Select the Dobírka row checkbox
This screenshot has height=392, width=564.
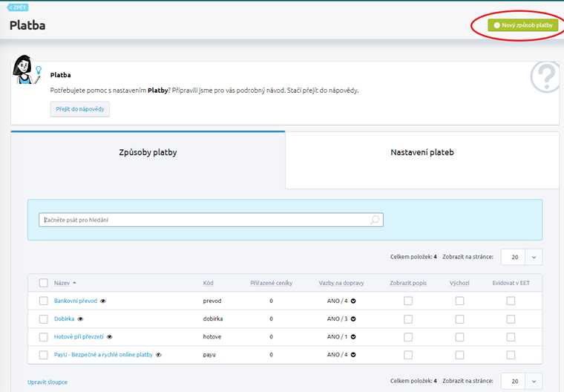click(44, 319)
